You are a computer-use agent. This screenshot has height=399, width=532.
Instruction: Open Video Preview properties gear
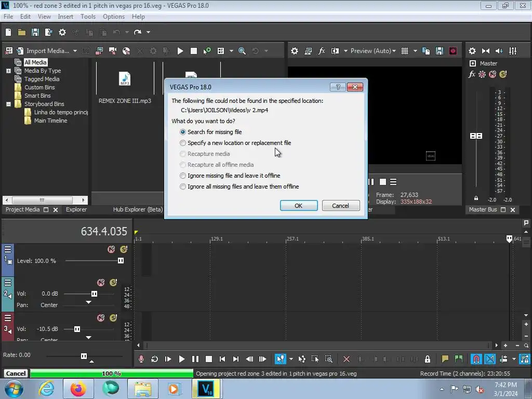295,51
